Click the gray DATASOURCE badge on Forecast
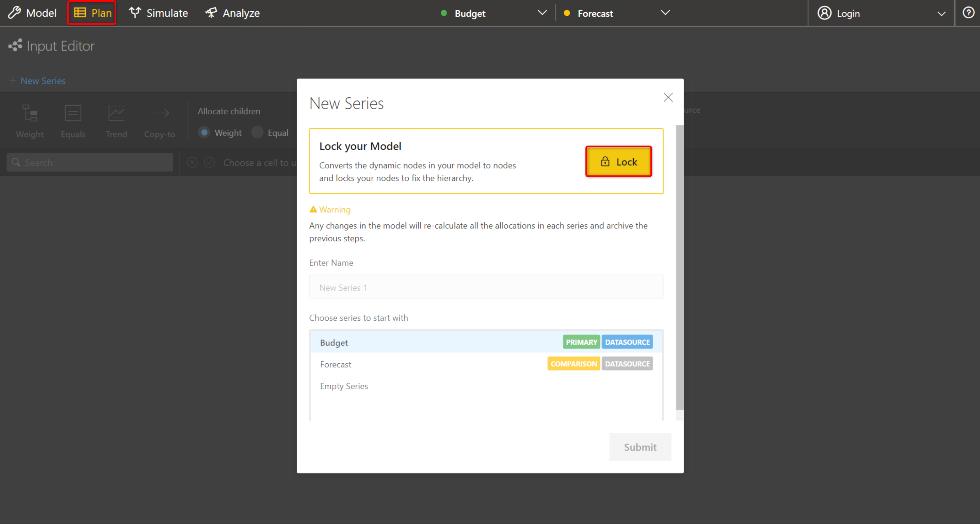Screen dimensions: 980x524 point(627,364)
